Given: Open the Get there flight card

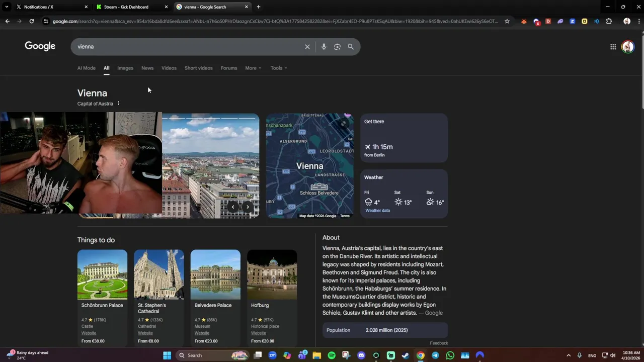Looking at the screenshot, I should [x=404, y=138].
